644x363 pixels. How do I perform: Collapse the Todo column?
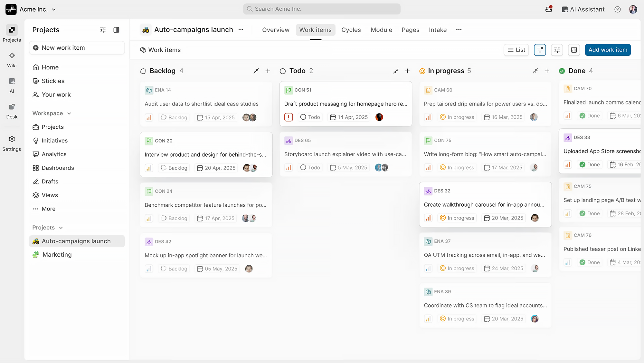pyautogui.click(x=396, y=71)
